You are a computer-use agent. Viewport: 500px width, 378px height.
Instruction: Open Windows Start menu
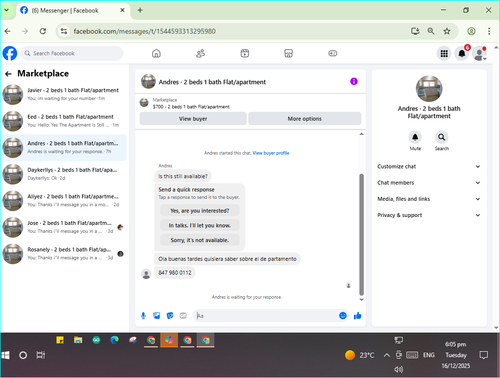click(6, 355)
